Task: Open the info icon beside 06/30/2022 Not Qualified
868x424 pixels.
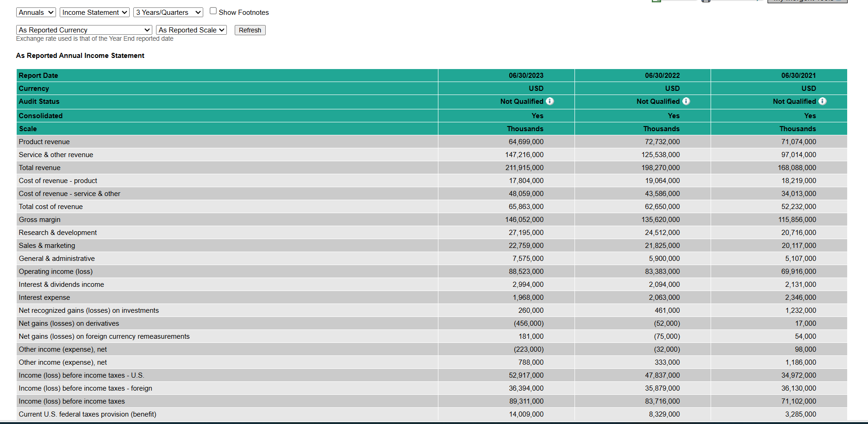Action: click(687, 101)
